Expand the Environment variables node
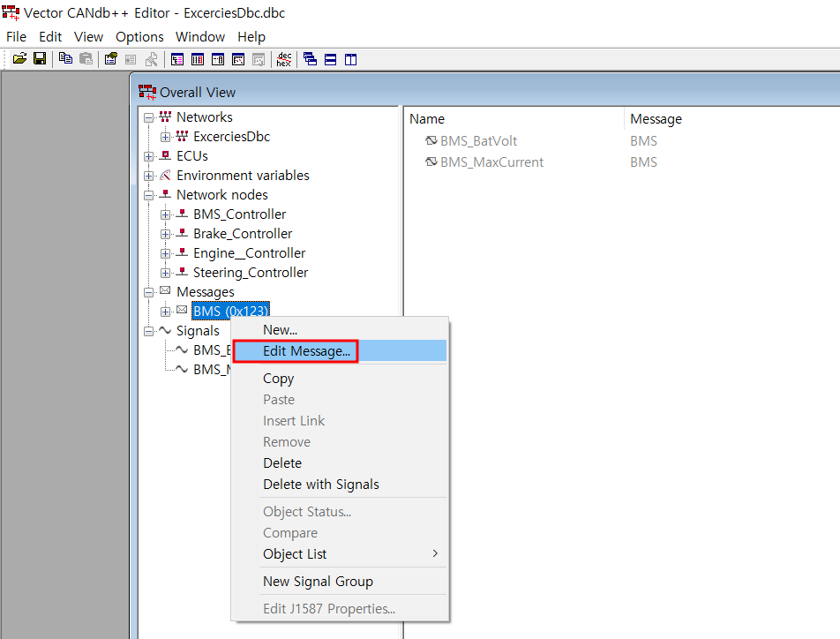Screen dimensions: 840x639 (149, 176)
